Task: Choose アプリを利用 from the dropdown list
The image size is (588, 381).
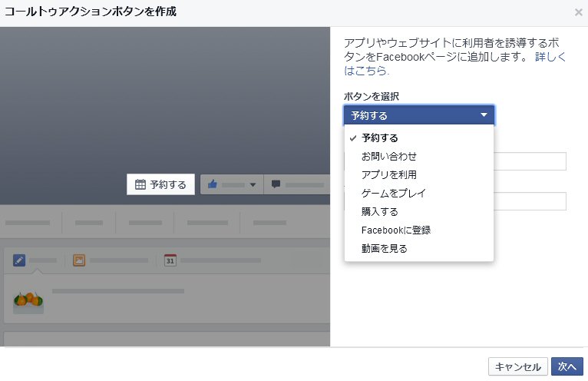Action: (x=419, y=174)
